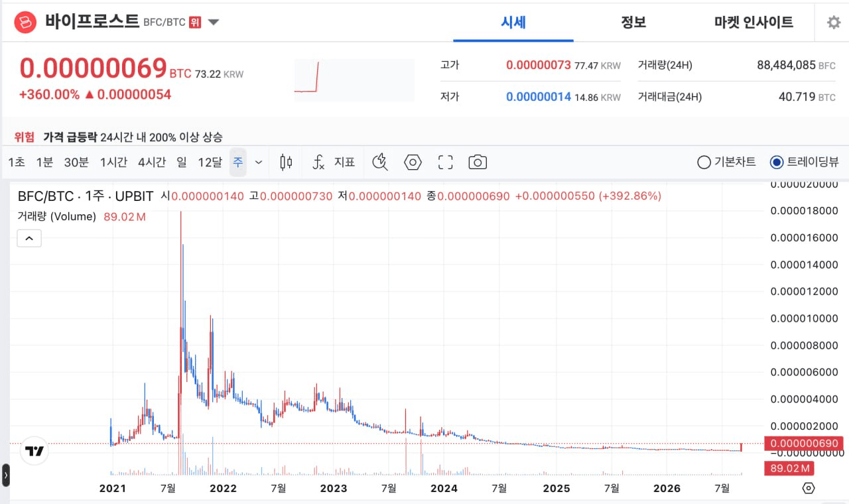
Task: Select the 트레이딩뷰 radio option
Action: (x=804, y=162)
